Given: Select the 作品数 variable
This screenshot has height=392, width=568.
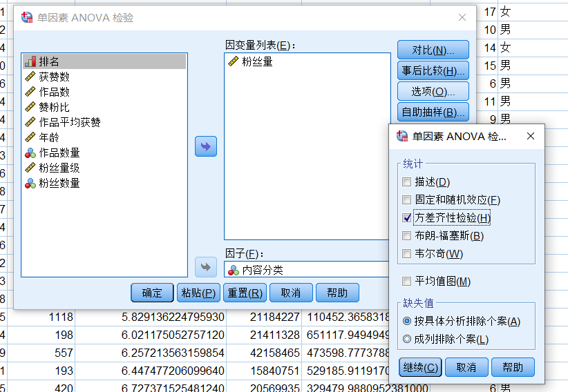Looking at the screenshot, I should 54,92.
